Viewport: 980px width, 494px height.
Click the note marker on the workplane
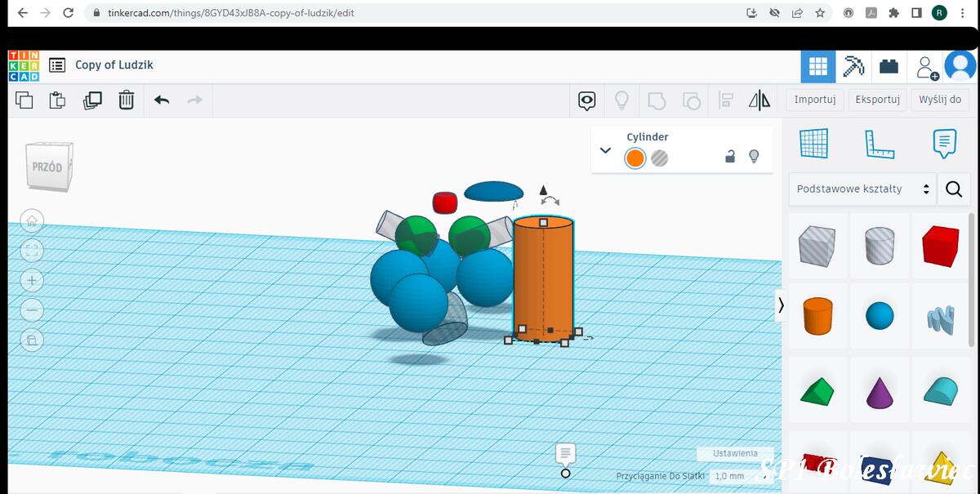[565, 459]
